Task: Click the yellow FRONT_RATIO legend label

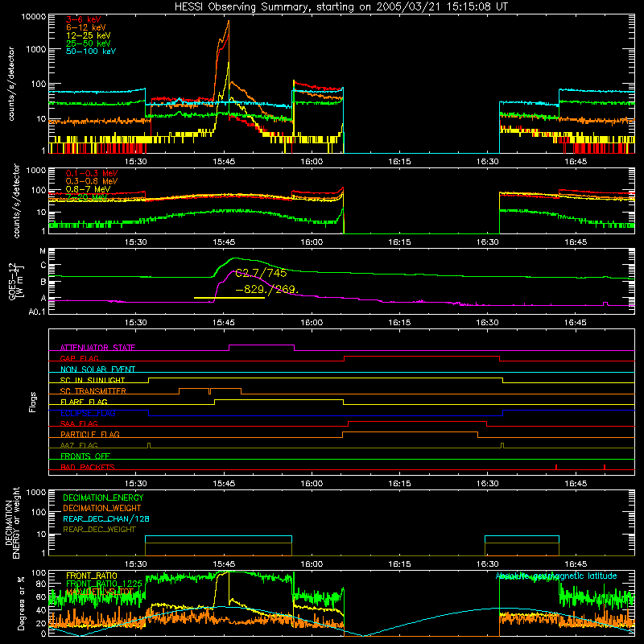Action: (x=92, y=576)
